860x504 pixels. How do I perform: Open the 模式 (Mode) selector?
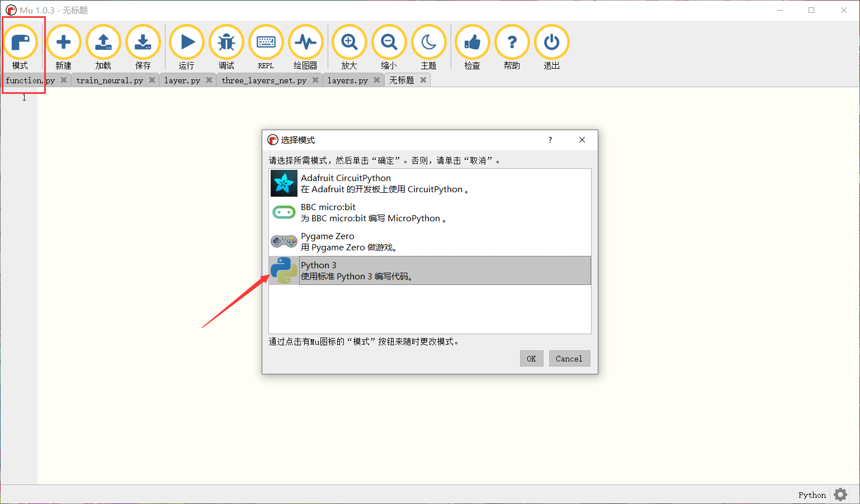click(21, 42)
